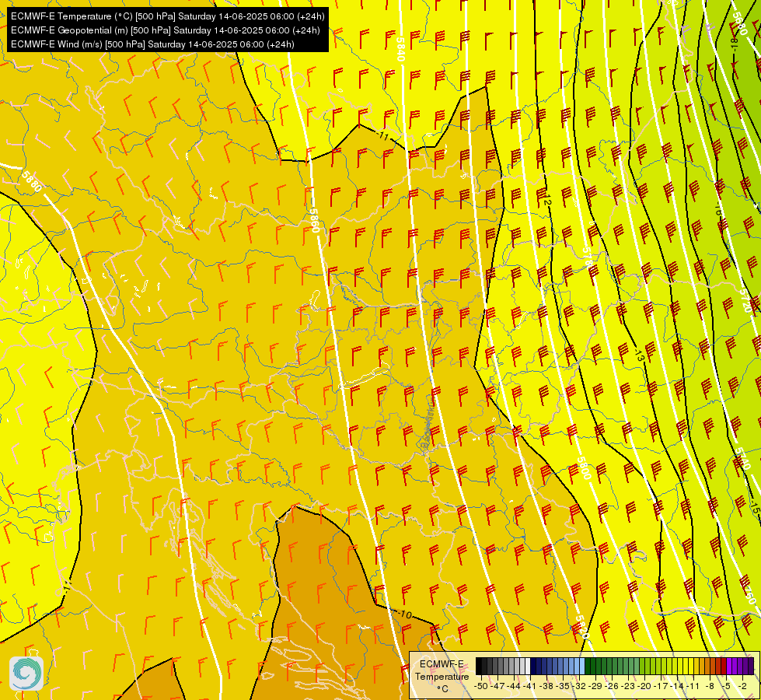This screenshot has width=761, height=700.
Task: Pick the dark green swatch at -32
Action: [x=588, y=666]
